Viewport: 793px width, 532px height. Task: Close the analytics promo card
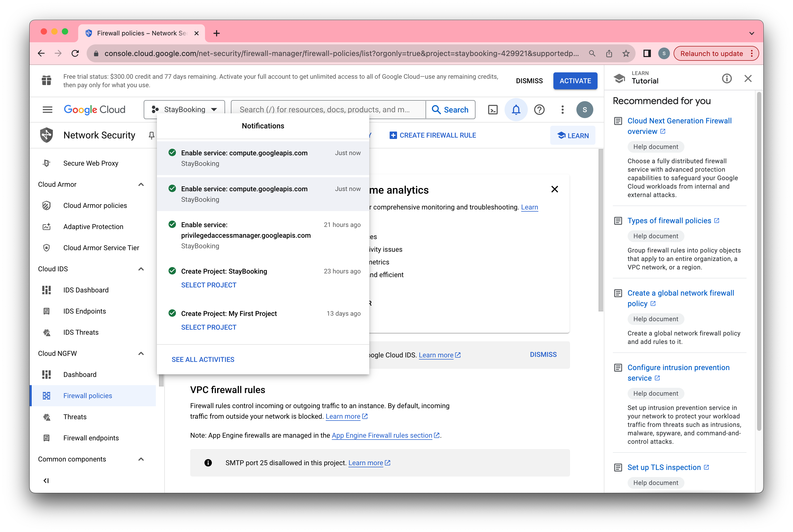click(x=554, y=189)
